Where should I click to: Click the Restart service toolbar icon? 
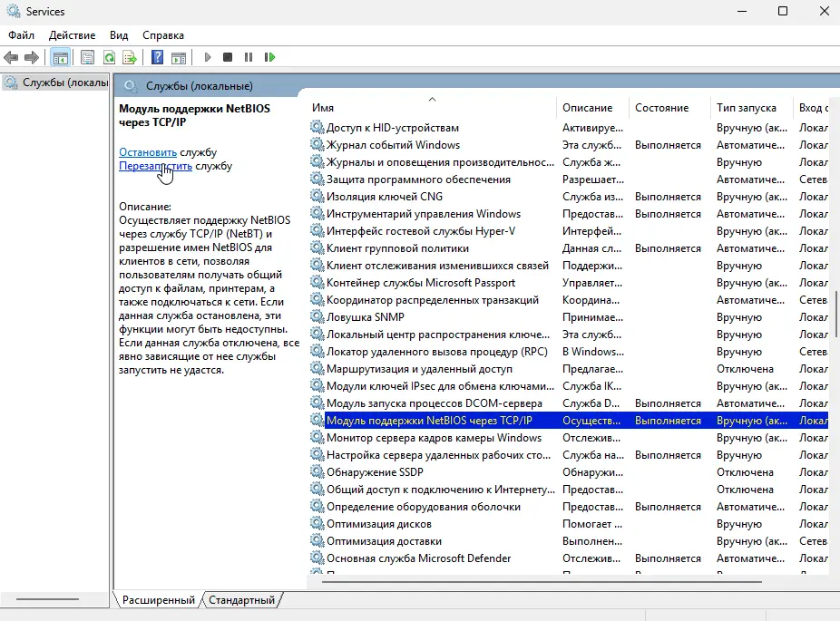click(x=269, y=57)
